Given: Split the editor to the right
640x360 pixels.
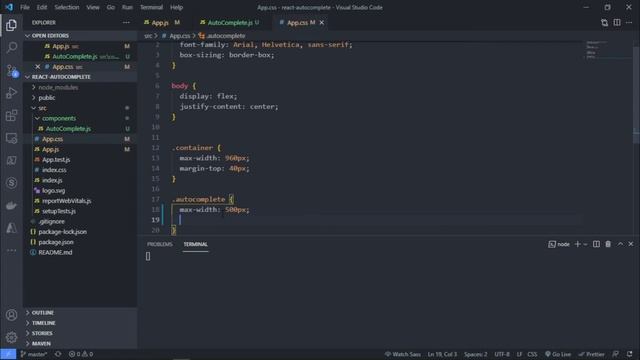Looking at the screenshot, I should pos(617,23).
